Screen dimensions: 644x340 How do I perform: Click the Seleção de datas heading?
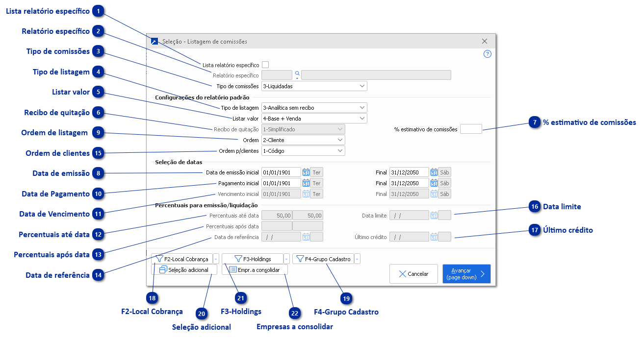(x=179, y=162)
